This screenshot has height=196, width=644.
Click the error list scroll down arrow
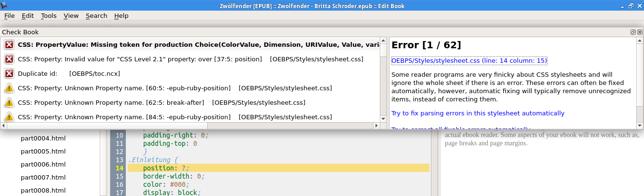coord(383,118)
